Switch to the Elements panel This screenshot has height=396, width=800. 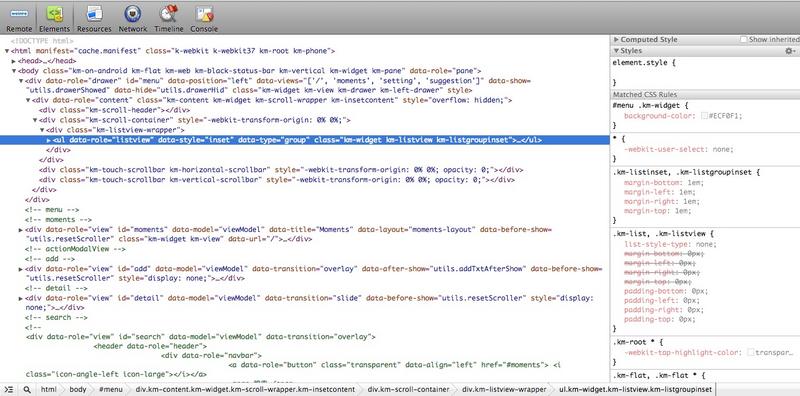(x=54, y=18)
